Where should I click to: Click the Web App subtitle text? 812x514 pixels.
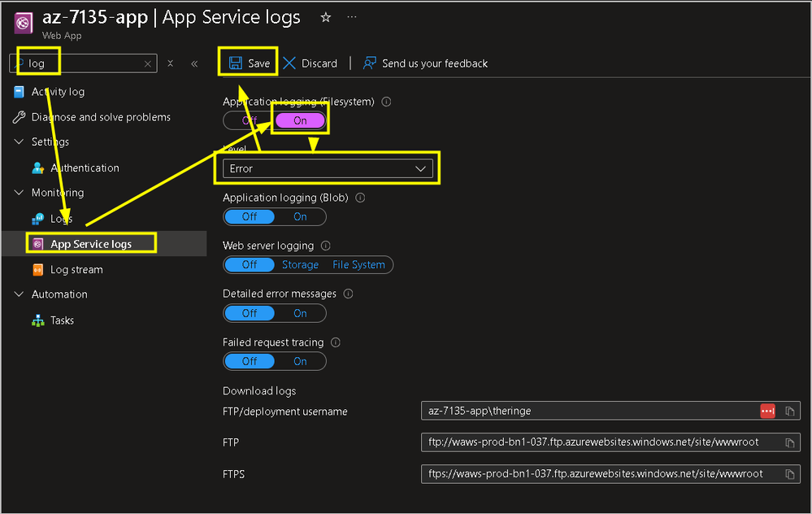pos(62,36)
